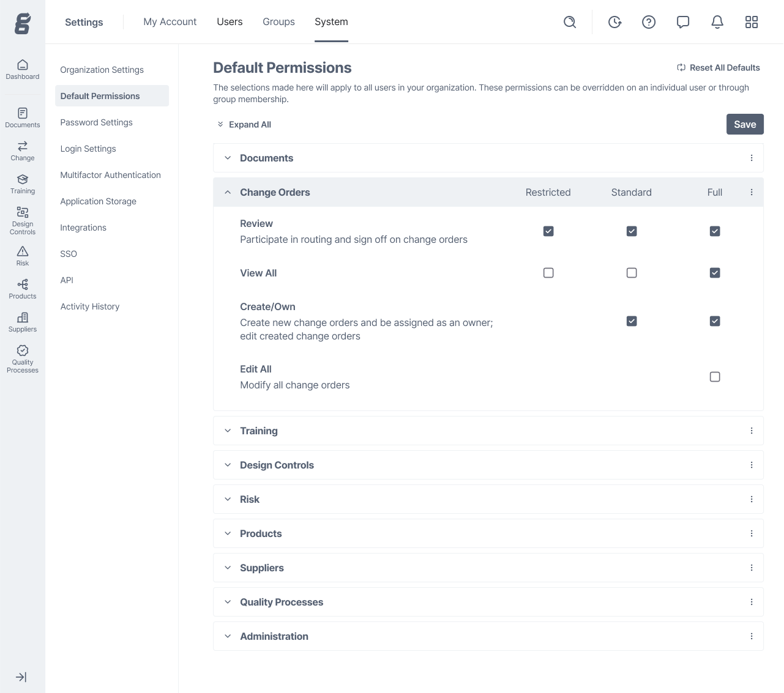The height and width of the screenshot is (693, 784).
Task: Expand the Documents permissions section
Action: pyautogui.click(x=227, y=158)
